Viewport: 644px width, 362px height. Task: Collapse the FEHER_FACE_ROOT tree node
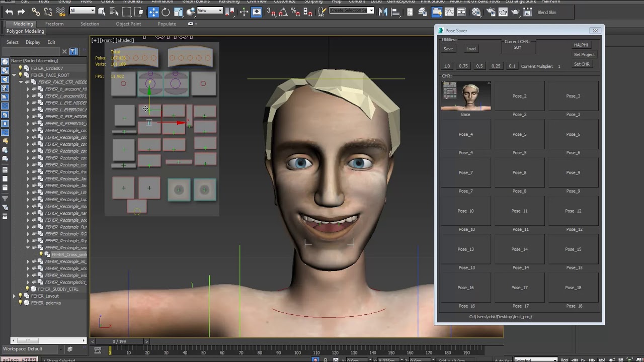[14, 75]
